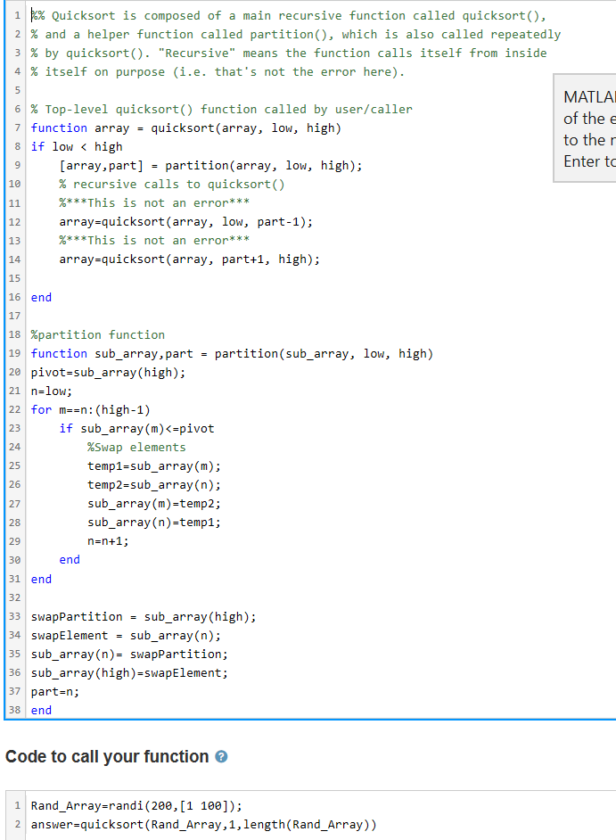Click the sub_array(high)=swapElement; line
The image size is (616, 840).
pos(129,673)
